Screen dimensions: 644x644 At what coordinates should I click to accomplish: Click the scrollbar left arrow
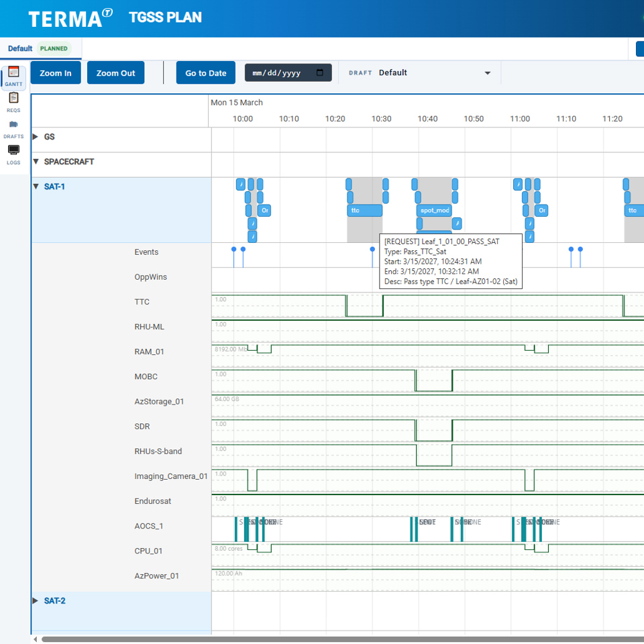(x=36, y=639)
